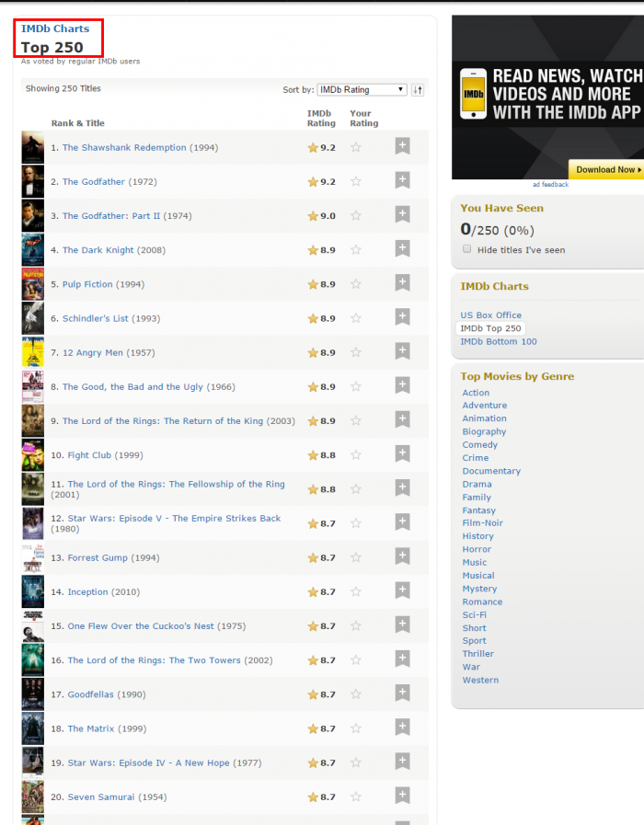The height and width of the screenshot is (825, 644).
Task: Add The Godfather (1972) to watchlist
Action: 403,180
